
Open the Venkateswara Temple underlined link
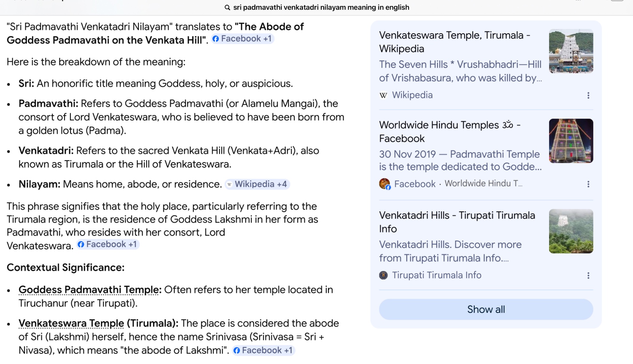pos(71,323)
